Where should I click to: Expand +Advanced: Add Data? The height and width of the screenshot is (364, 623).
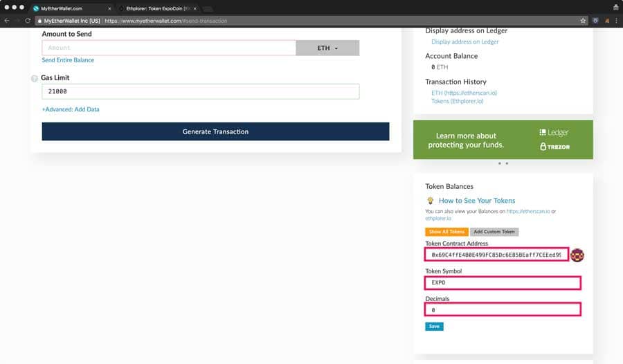71,109
